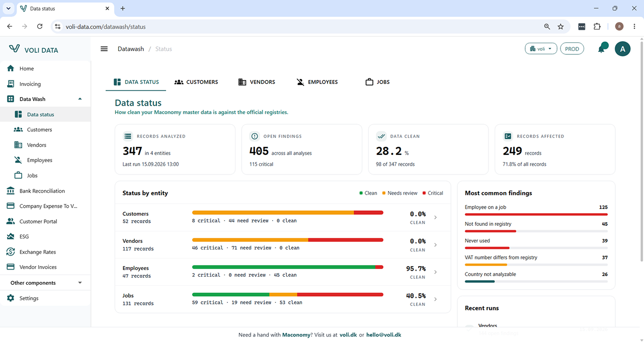644x342 pixels.
Task: Click 'Country not analyzable' finding
Action: tap(491, 274)
